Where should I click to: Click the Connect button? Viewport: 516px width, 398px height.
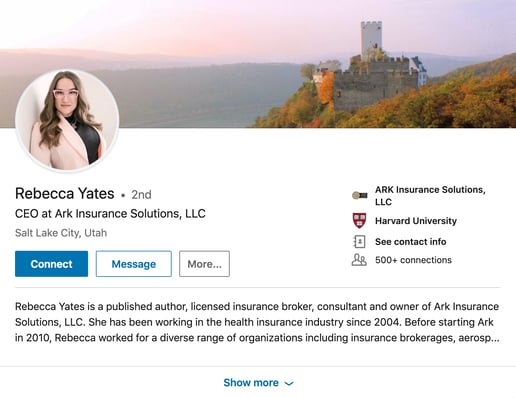(51, 264)
